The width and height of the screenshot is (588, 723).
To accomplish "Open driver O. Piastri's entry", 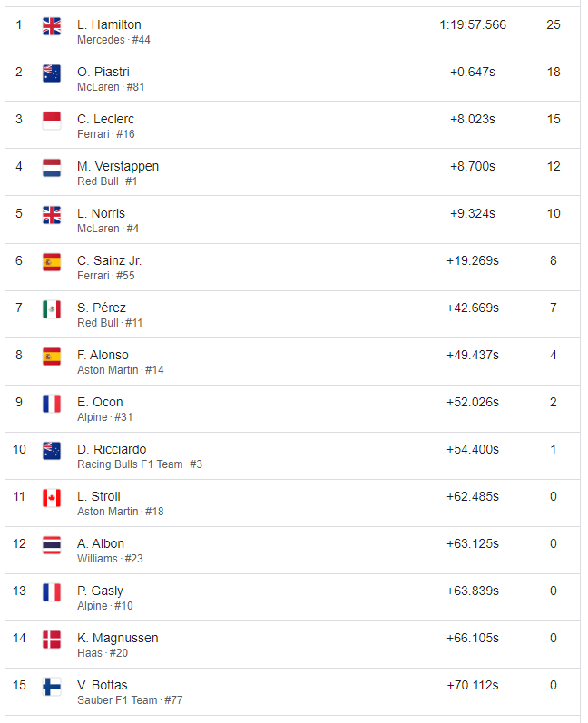I will (x=103, y=72).
